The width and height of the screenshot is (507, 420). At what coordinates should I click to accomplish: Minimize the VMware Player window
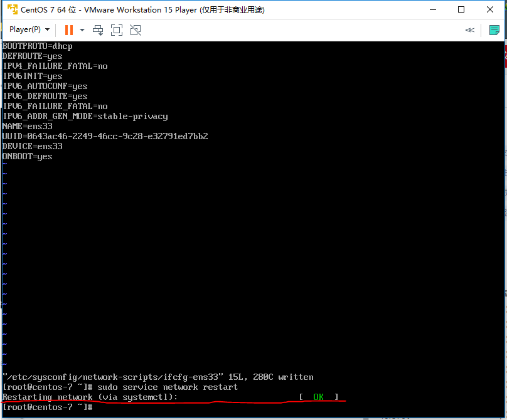(432, 9)
